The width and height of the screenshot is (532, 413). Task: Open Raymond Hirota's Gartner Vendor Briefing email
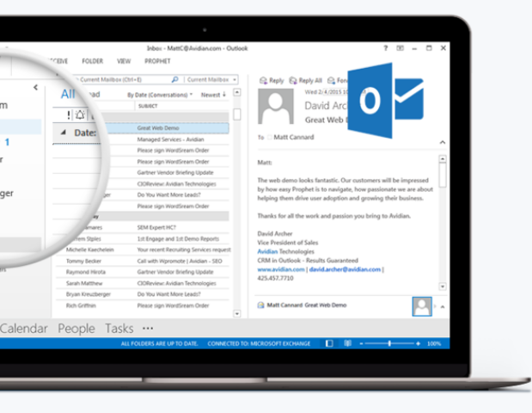click(x=143, y=272)
